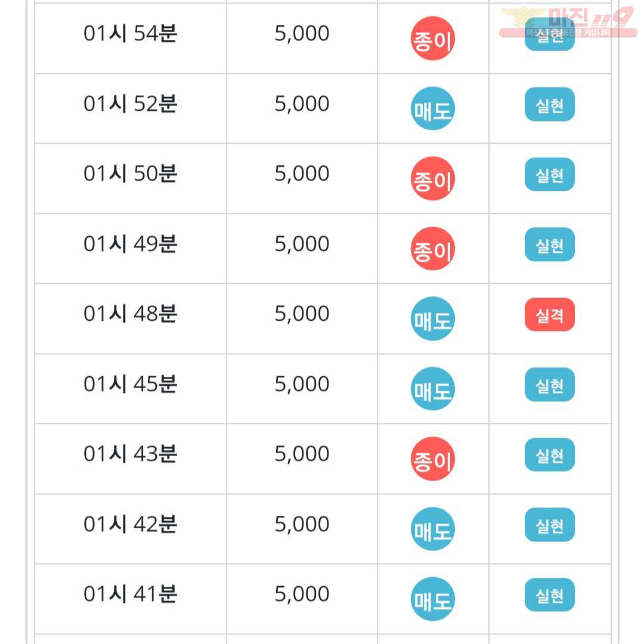This screenshot has height=644, width=644.
Task: Tap the 실현 label in the 01시 49분 row
Action: (550, 244)
